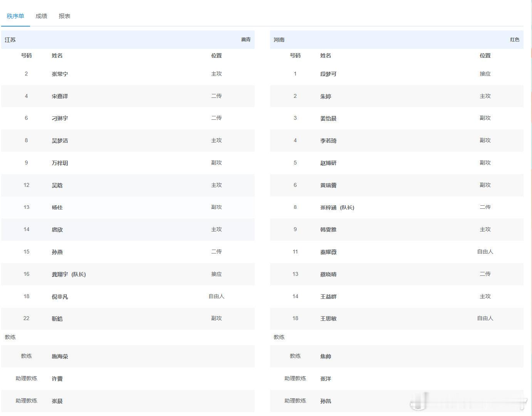Click 助理教练 label beside 张洋
Viewport: 532px width, 416px height.
tap(295, 378)
